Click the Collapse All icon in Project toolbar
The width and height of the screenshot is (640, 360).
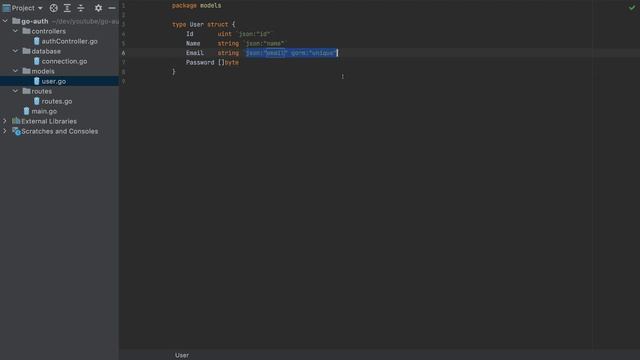point(81,8)
